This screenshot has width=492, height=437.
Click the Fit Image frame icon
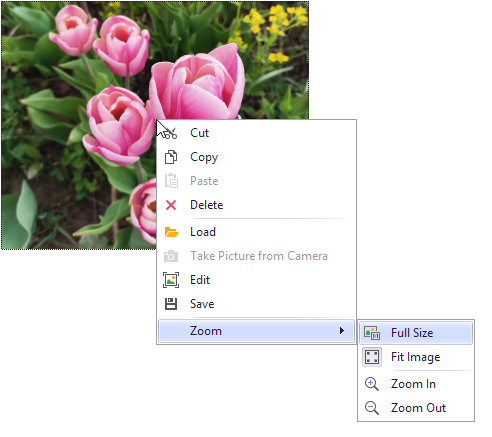tap(372, 357)
